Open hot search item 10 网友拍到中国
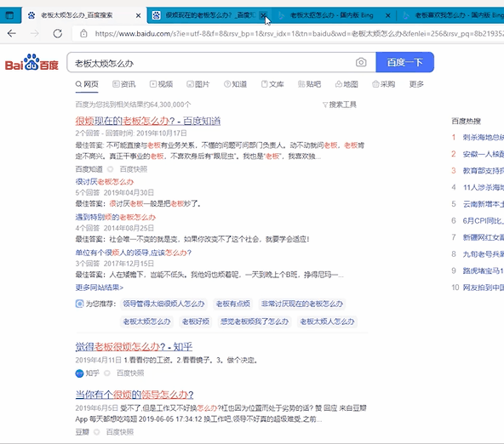 483,287
